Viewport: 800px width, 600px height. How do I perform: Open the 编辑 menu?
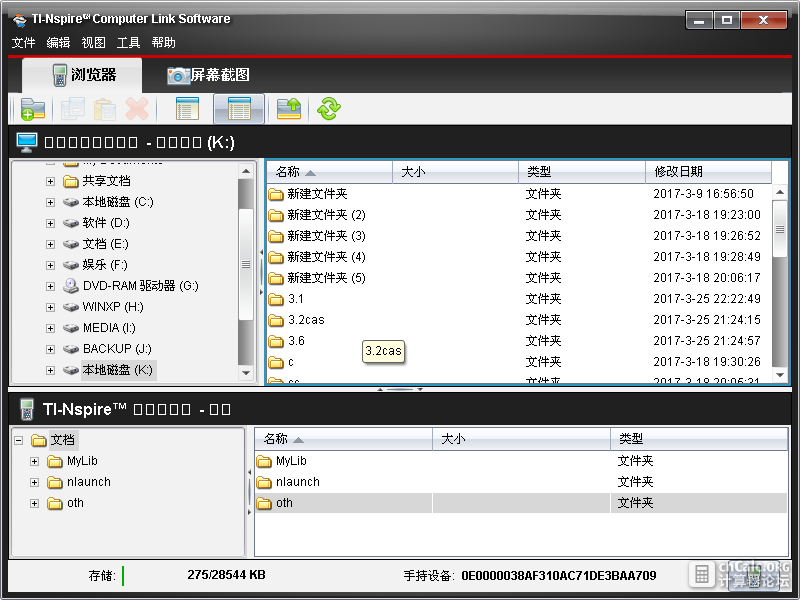point(58,43)
